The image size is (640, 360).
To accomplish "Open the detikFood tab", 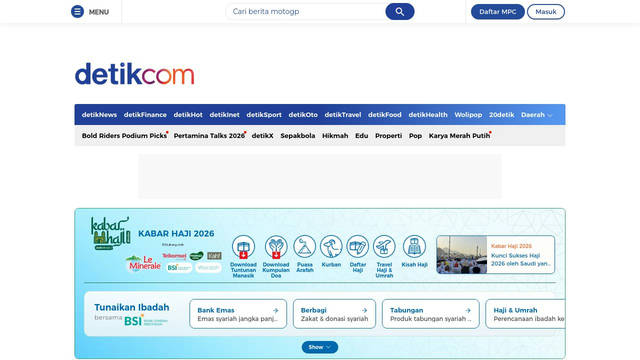I will pos(385,115).
